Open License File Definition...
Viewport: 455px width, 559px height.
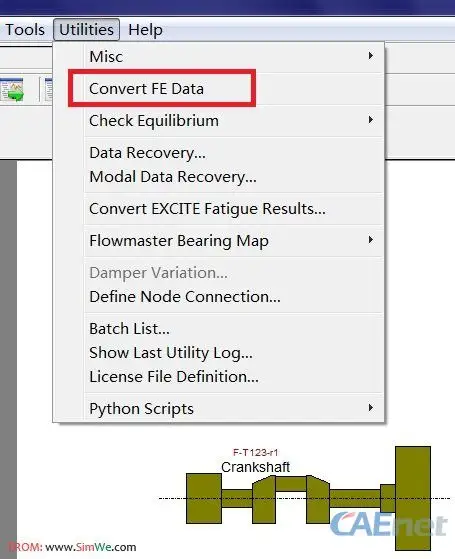174,376
